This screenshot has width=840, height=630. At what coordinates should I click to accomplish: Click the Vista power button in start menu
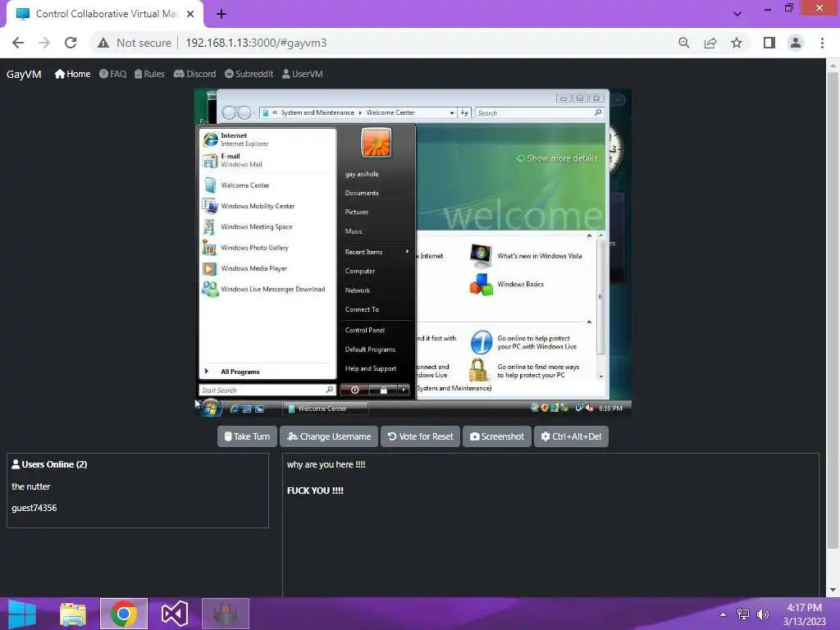(x=354, y=390)
